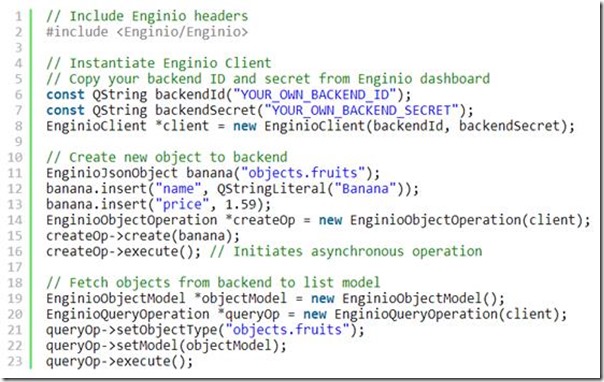Click the comment "// Include Enginio headers"
The image size is (604, 382).
[x=147, y=16]
